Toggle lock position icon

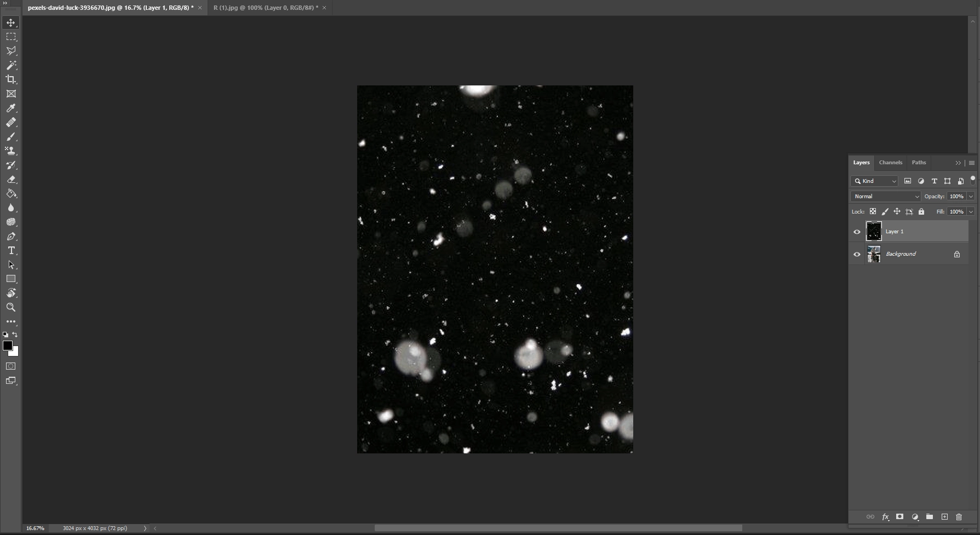point(897,211)
